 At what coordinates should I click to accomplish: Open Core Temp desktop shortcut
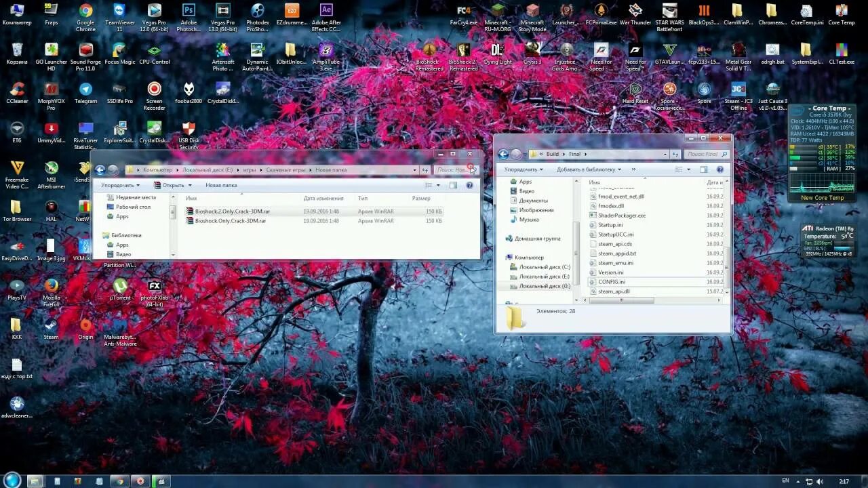click(x=842, y=14)
